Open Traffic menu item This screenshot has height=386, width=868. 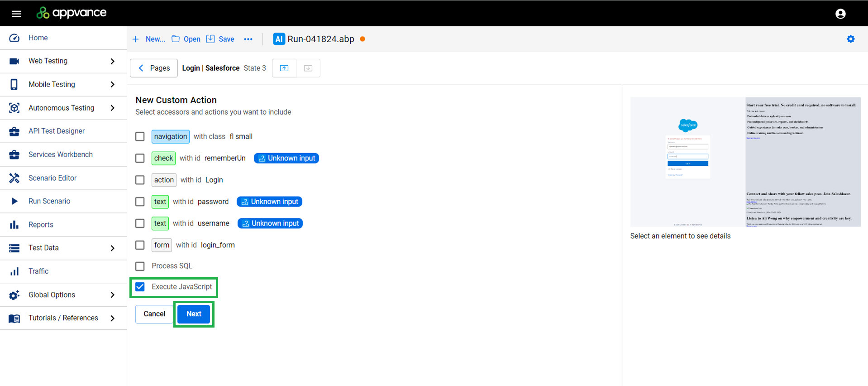point(63,271)
